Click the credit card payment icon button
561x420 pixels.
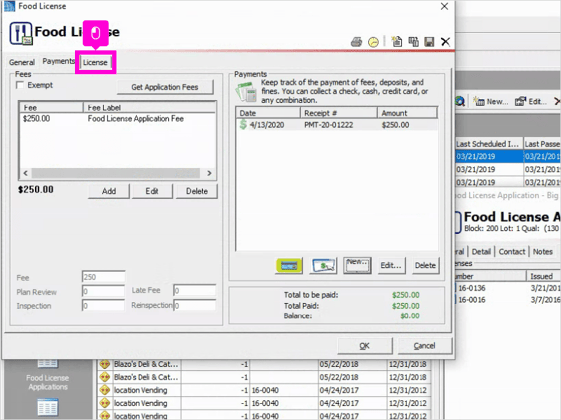[289, 265]
